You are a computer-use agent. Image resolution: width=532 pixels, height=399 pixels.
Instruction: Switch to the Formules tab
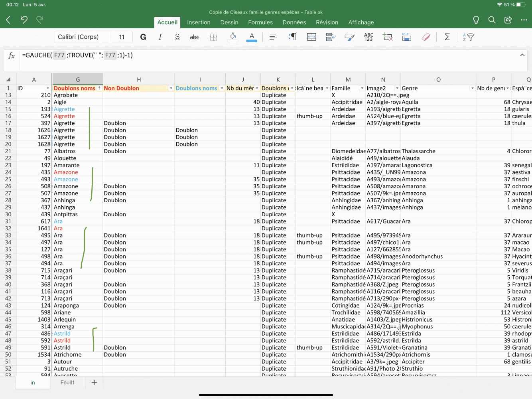tap(260, 22)
